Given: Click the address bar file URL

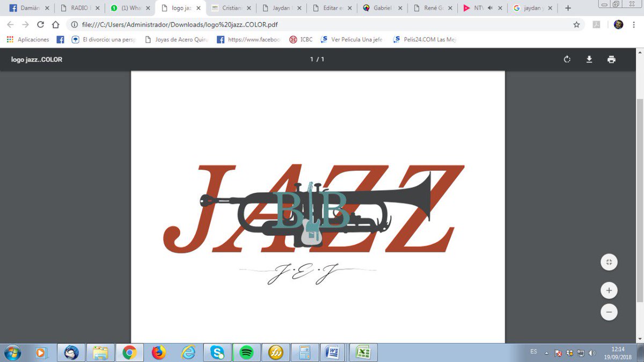Looking at the screenshot, I should 180,25.
